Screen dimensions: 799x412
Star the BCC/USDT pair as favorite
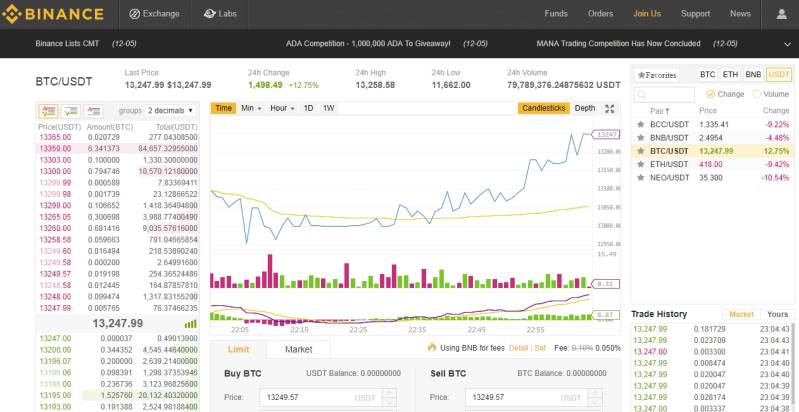pos(641,124)
